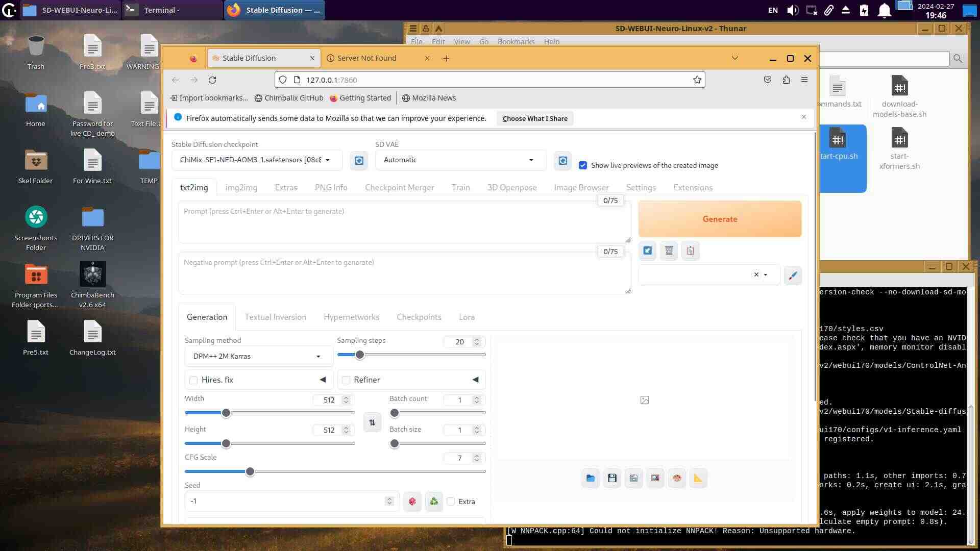The height and width of the screenshot is (551, 980).
Task: Click the CFG Scale slider handle
Action: (x=250, y=471)
